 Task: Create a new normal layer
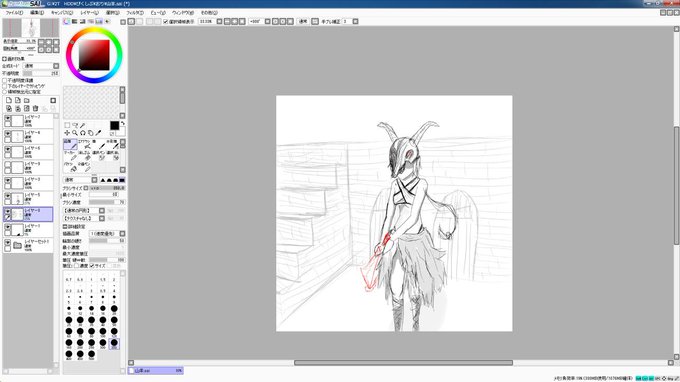(x=9, y=100)
